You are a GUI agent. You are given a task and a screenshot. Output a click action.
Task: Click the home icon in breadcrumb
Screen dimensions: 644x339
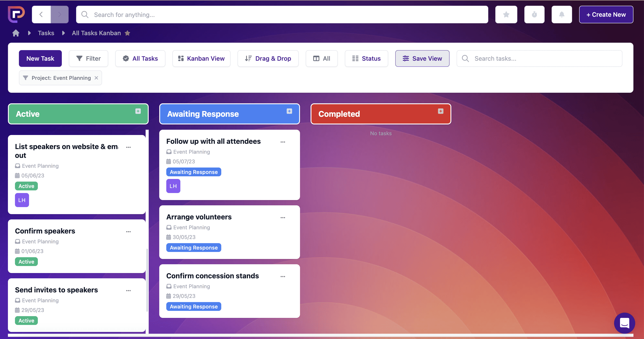click(x=16, y=33)
